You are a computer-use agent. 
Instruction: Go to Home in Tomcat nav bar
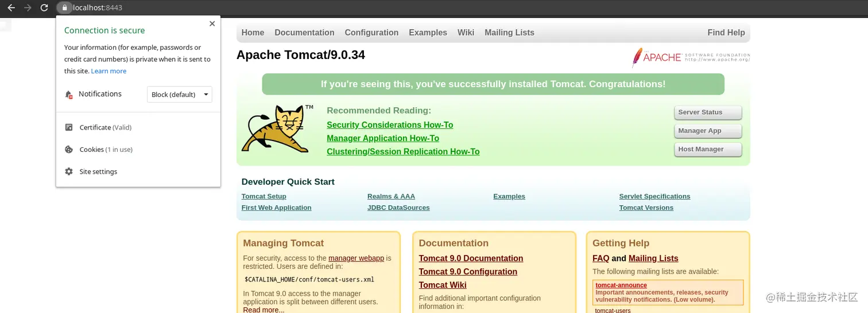[253, 33]
